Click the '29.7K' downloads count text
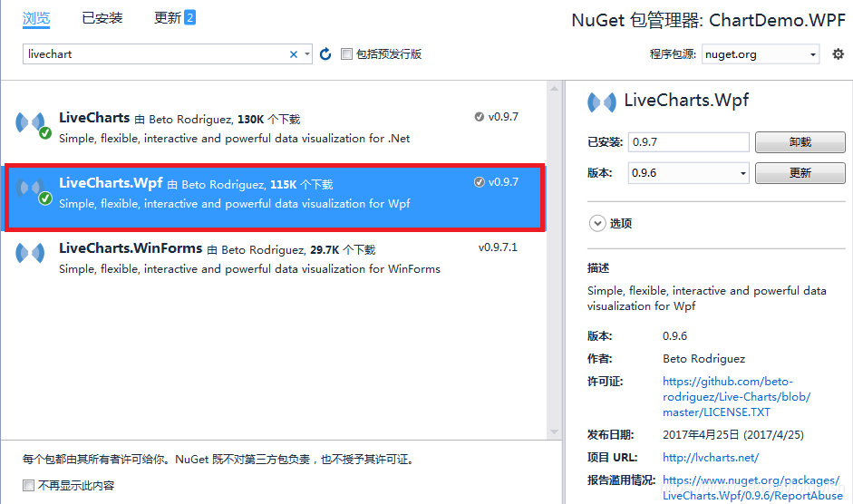The height and width of the screenshot is (504, 853). click(x=325, y=250)
